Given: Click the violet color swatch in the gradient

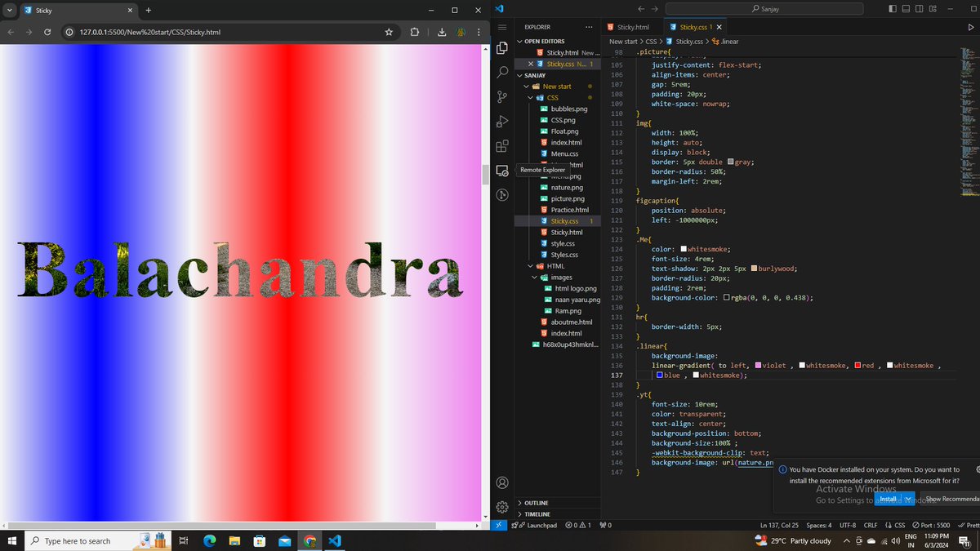Looking at the screenshot, I should [759, 366].
